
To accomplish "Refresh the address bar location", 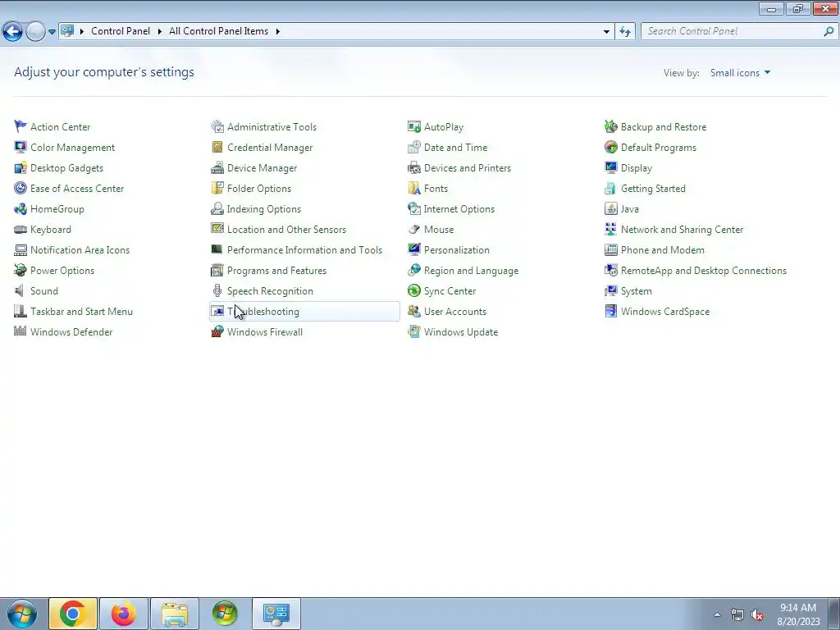I will [624, 32].
